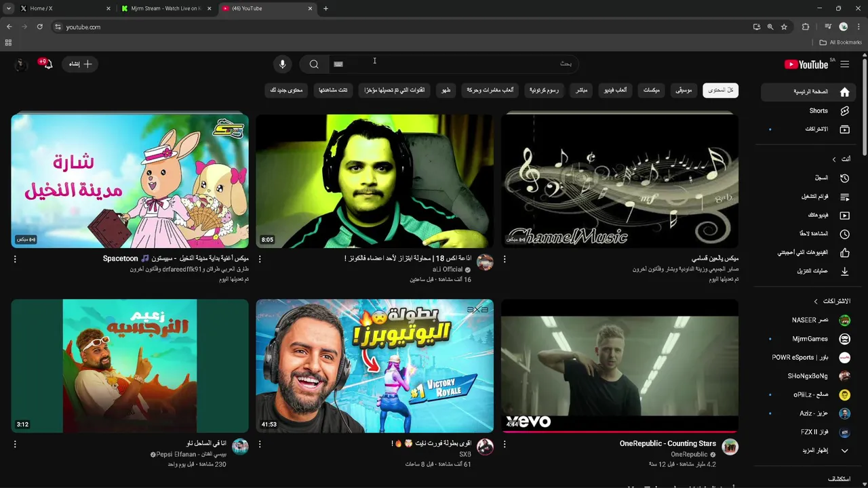The image size is (868, 488).
Task: Open more options for ميكس يلعين قساسي
Action: click(505, 259)
